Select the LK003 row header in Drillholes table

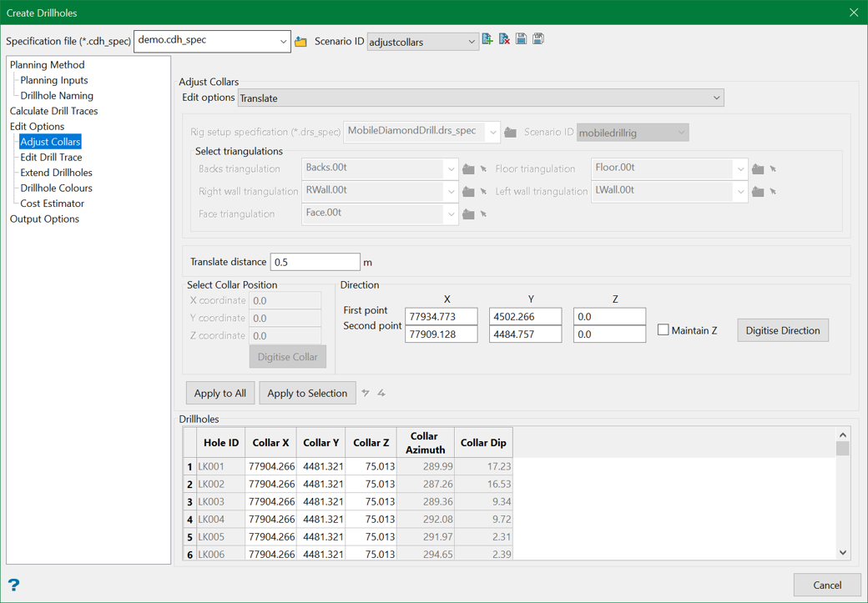pos(189,502)
